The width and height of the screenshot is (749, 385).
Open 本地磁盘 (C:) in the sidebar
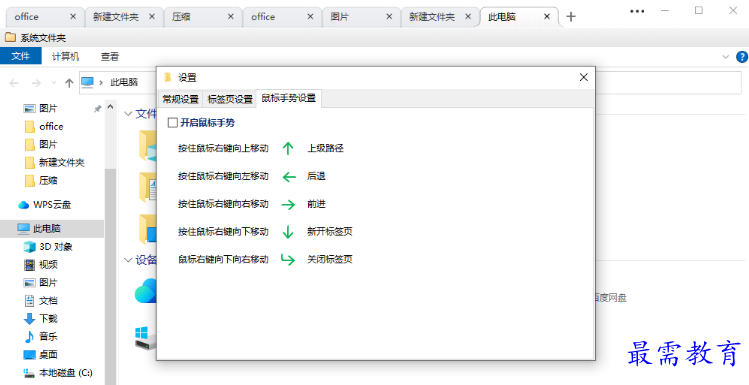click(58, 373)
